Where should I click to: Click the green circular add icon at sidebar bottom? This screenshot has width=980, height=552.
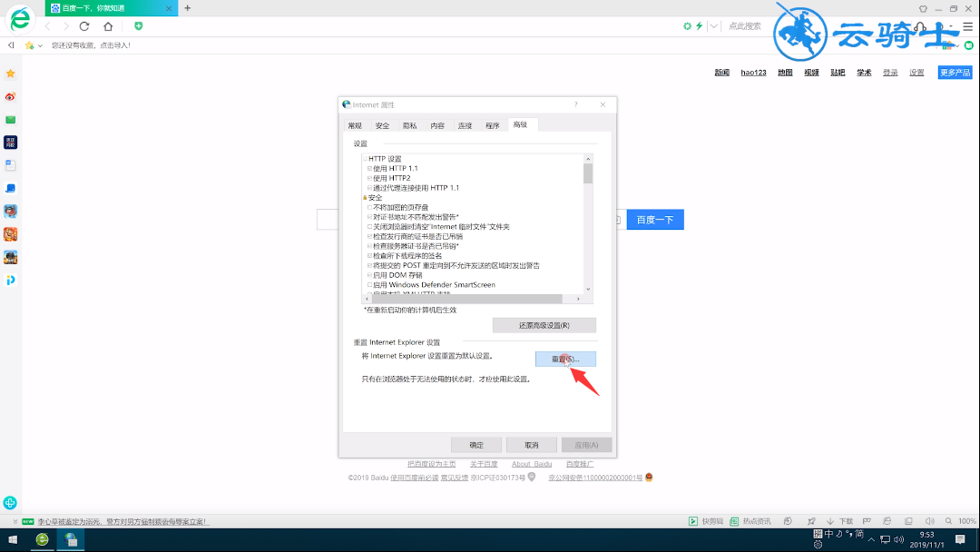(10, 503)
